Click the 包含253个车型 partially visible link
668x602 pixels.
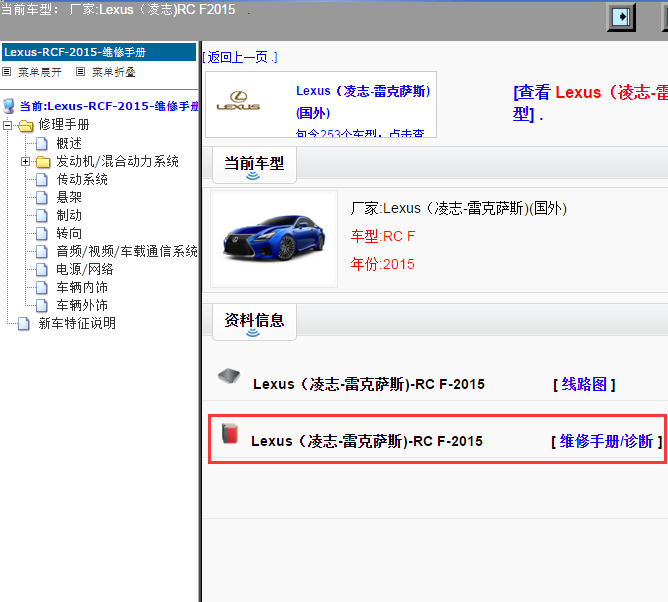click(360, 133)
